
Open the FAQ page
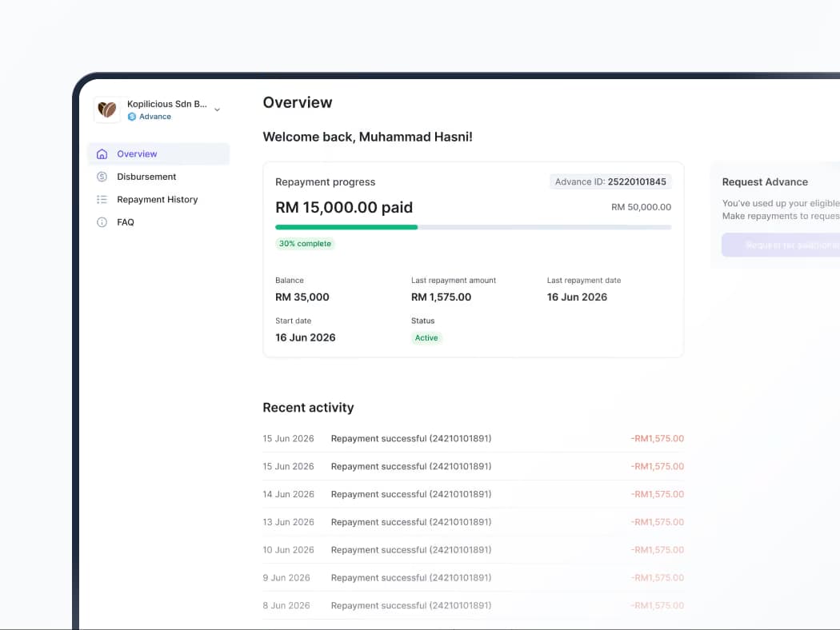click(x=158, y=222)
